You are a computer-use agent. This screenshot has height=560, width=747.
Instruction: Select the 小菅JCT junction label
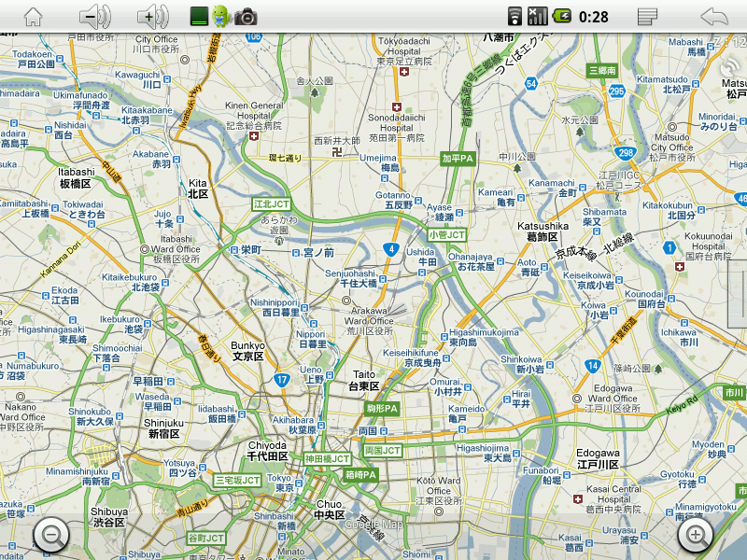click(446, 235)
